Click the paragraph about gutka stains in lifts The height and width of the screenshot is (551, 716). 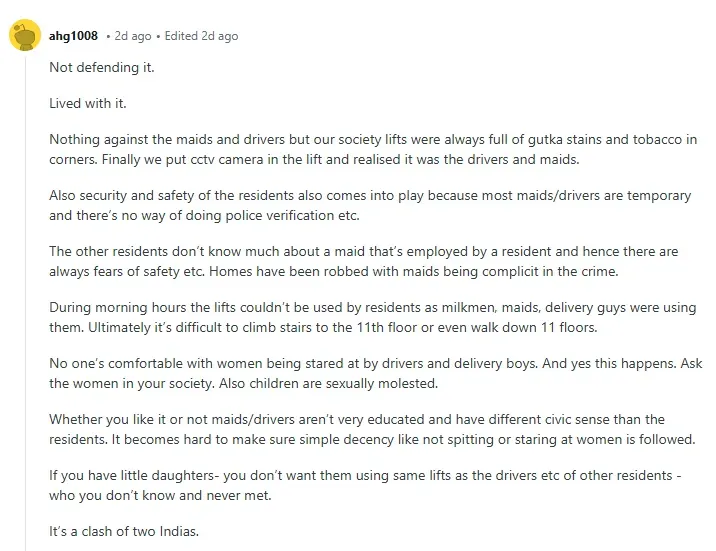coord(373,149)
